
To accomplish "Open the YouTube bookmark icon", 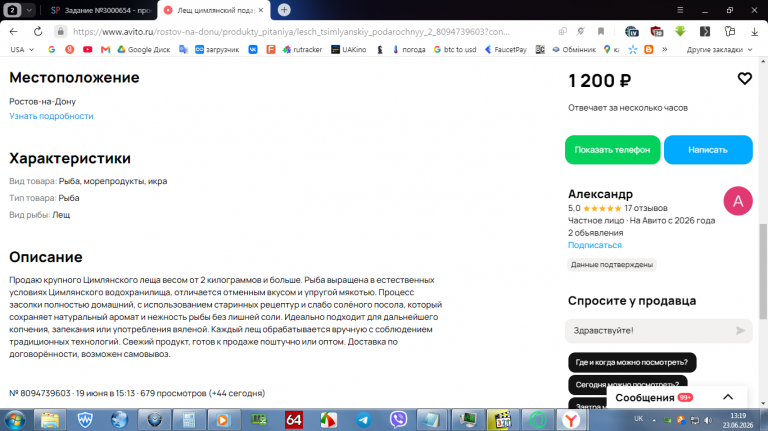I will 88,49.
